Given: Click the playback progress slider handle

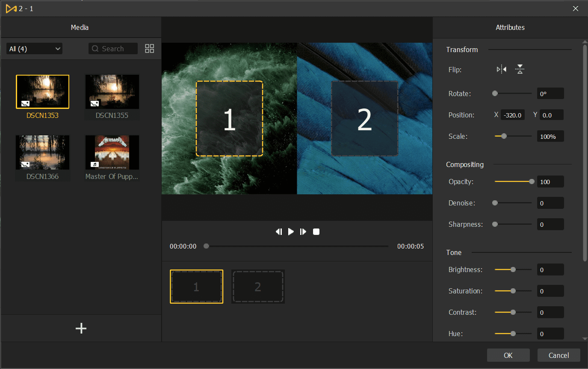Looking at the screenshot, I should click(206, 246).
